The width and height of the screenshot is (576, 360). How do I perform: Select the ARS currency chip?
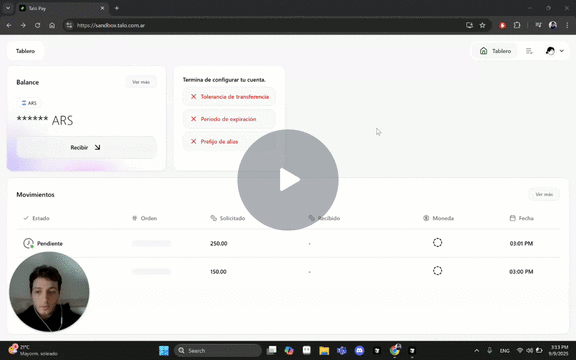tap(29, 103)
